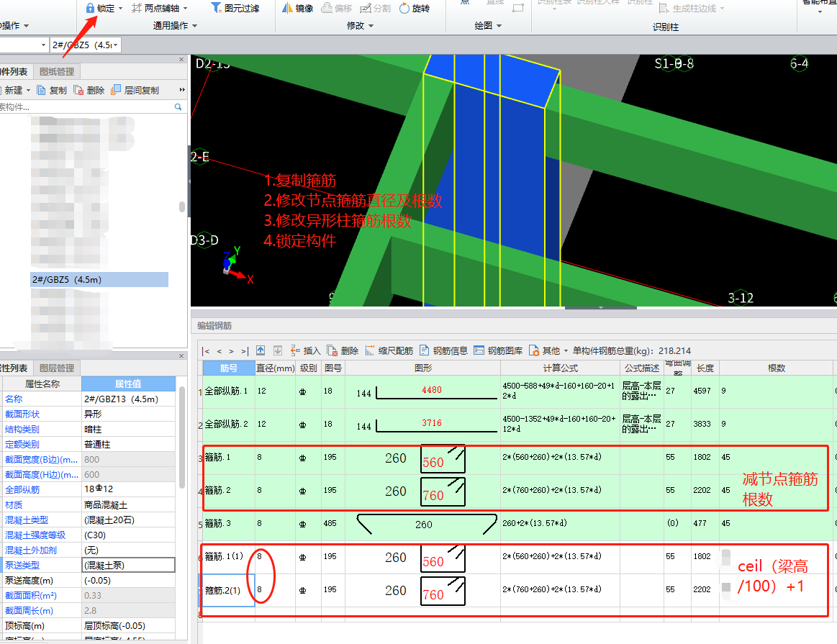Viewport: 837px width, 644px height.
Task: Open 钢筋信息 in rebar toolbar
Action: pos(443,350)
